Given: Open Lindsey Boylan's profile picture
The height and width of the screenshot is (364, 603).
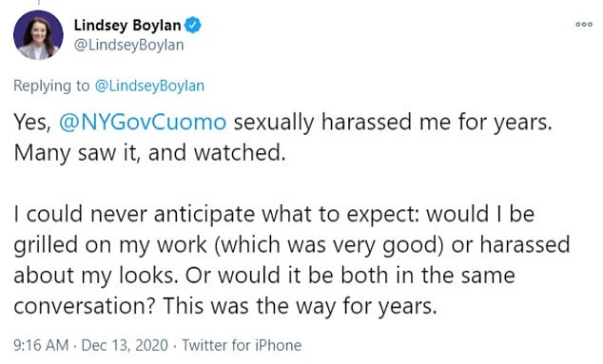Looking at the screenshot, I should [38, 35].
